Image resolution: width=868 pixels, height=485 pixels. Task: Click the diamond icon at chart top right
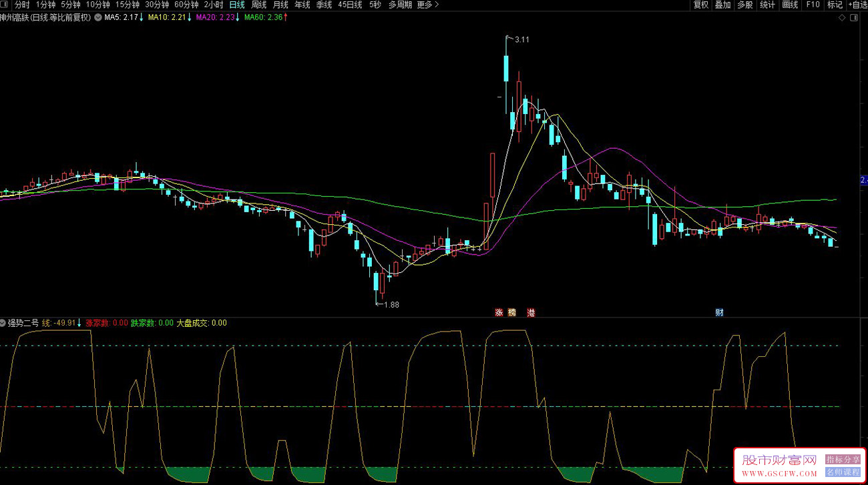[x=843, y=18]
